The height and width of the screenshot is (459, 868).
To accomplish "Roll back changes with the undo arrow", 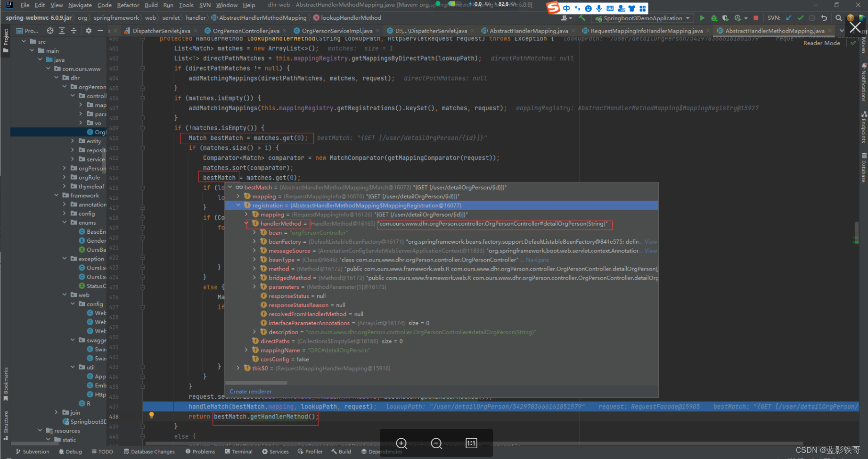I will (824, 18).
